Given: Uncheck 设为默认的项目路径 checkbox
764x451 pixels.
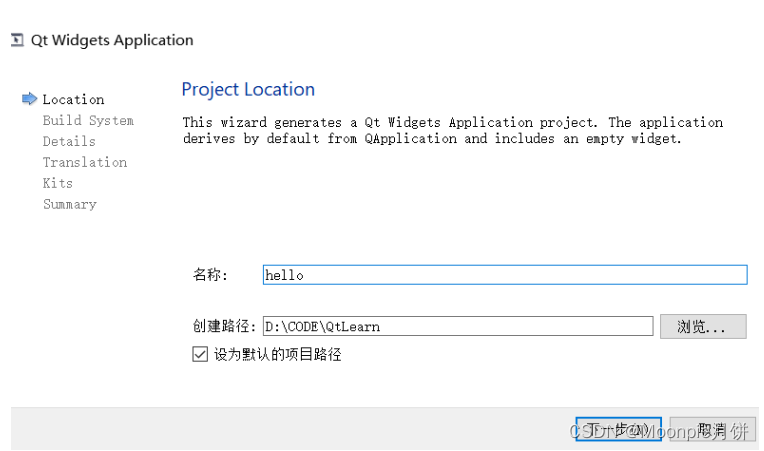Looking at the screenshot, I should pyautogui.click(x=200, y=354).
